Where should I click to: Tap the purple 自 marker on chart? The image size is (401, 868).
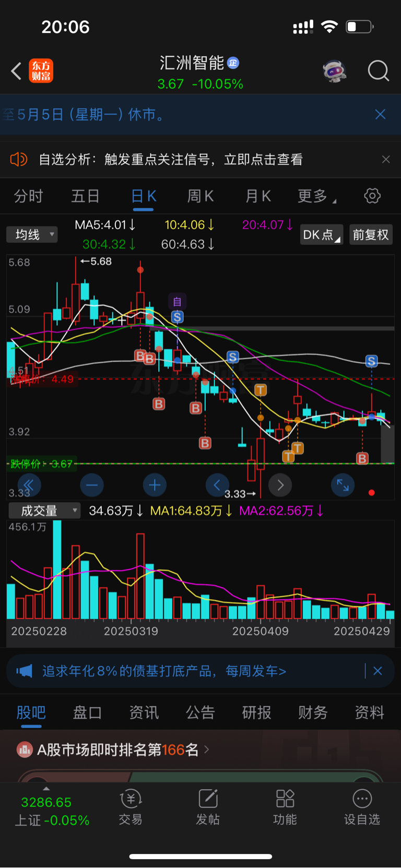click(177, 301)
